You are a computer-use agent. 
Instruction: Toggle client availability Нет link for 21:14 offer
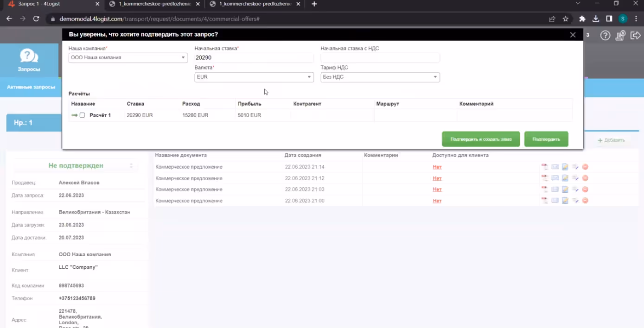(x=437, y=167)
